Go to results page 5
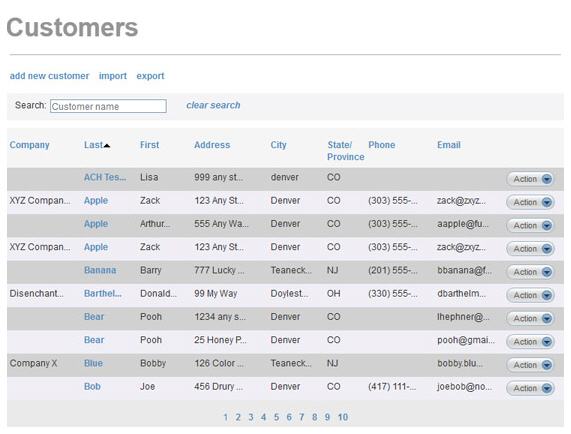The image size is (571, 434). coord(276,417)
